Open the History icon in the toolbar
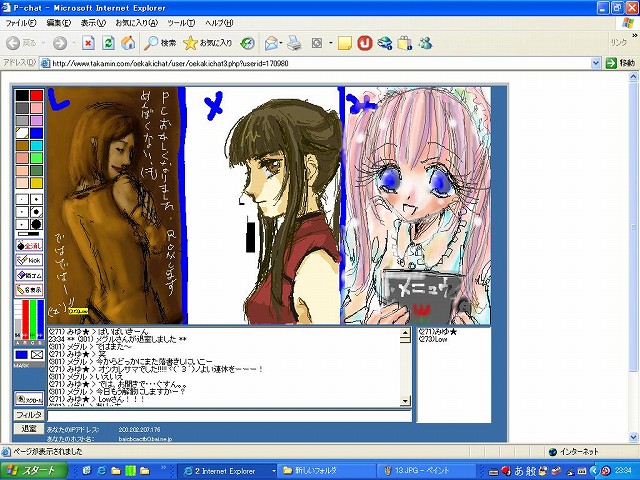640x480 pixels. point(247,43)
